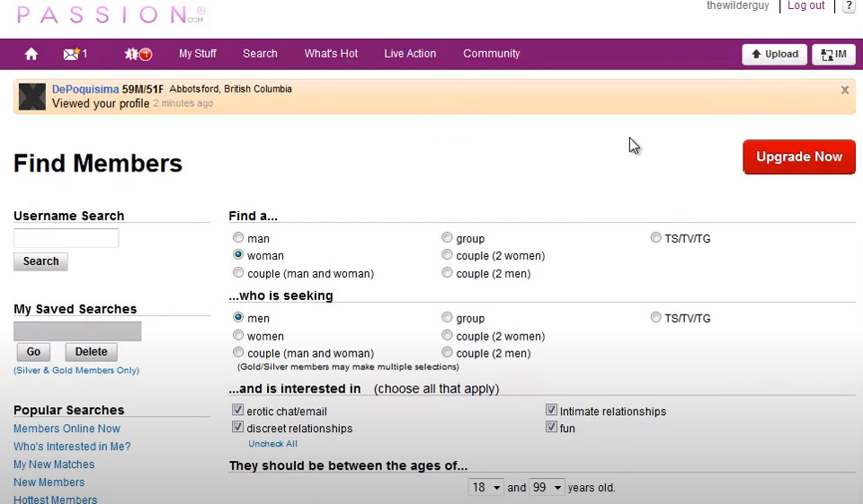Image resolution: width=863 pixels, height=504 pixels.
Task: Click the help question mark icon
Action: point(849,6)
